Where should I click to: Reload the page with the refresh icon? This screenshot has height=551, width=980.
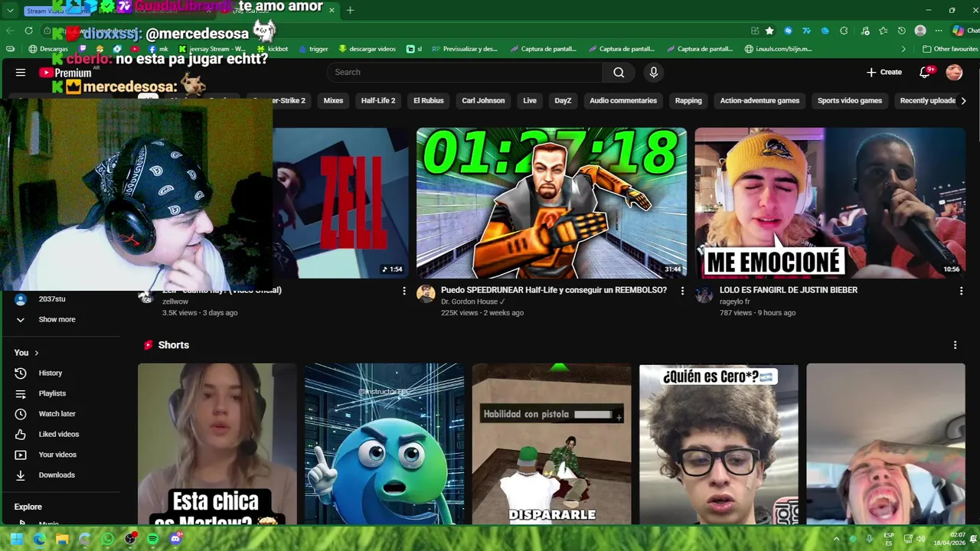pos(28,31)
